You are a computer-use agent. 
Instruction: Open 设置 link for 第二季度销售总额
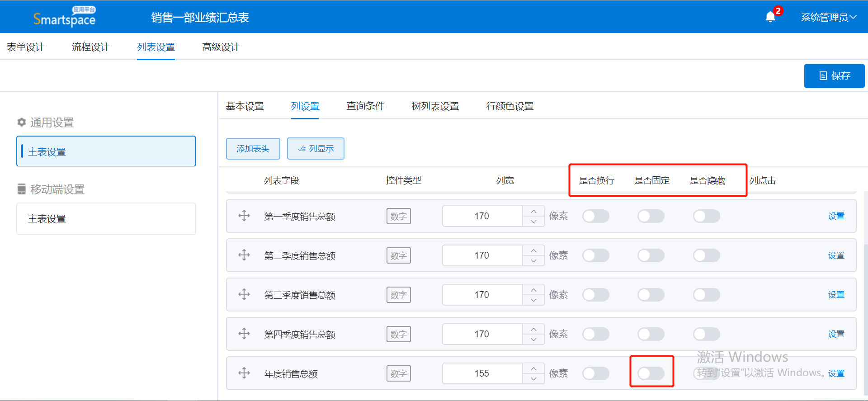click(x=836, y=255)
